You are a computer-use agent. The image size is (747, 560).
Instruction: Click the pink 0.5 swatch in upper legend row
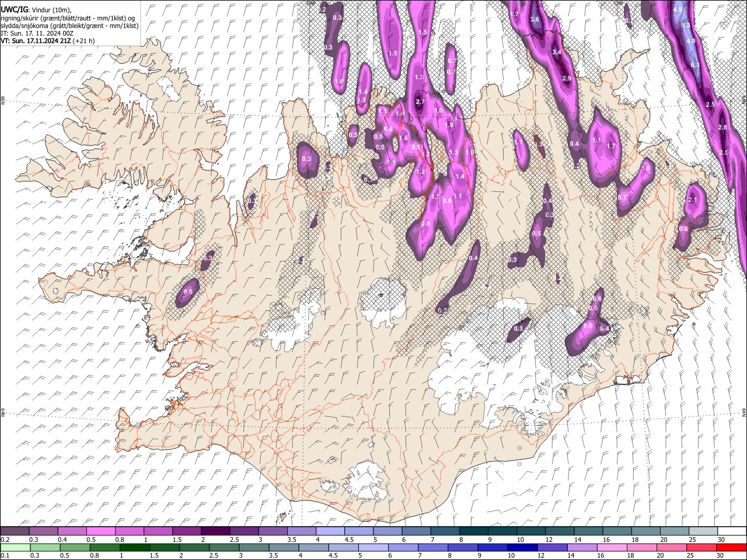(100, 531)
